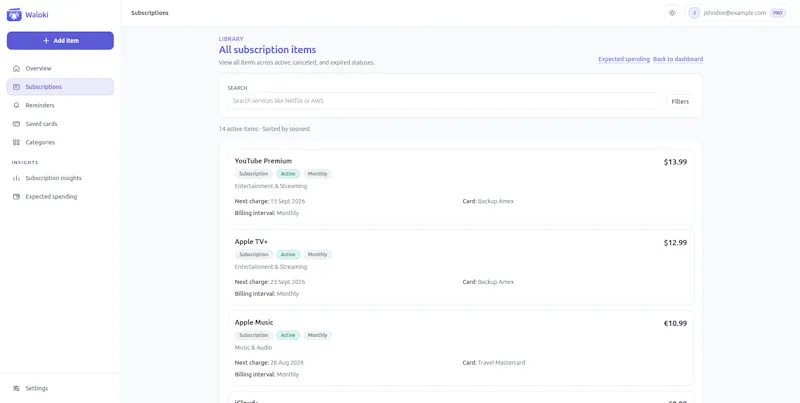Click the PRO badge
The height and width of the screenshot is (403, 800).
point(778,13)
